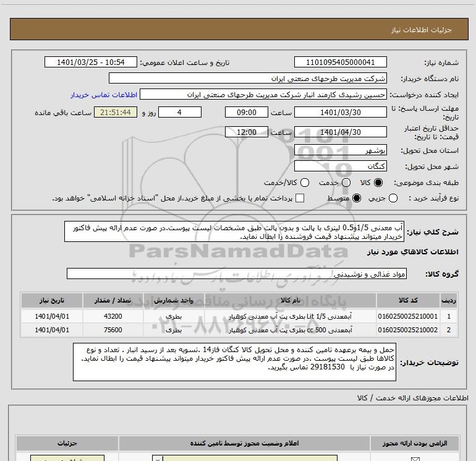Click remaining days field showing 4
This screenshot has width=476, height=461.
pos(180,112)
